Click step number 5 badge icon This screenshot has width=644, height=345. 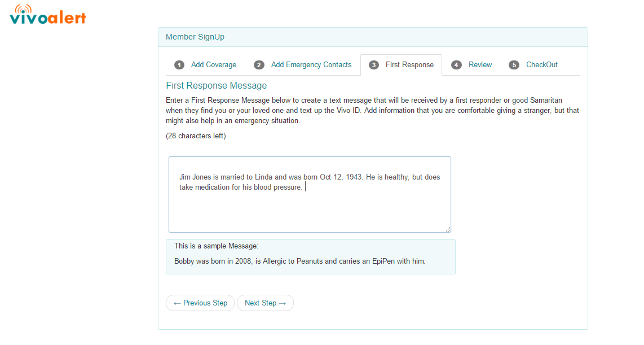[514, 65]
